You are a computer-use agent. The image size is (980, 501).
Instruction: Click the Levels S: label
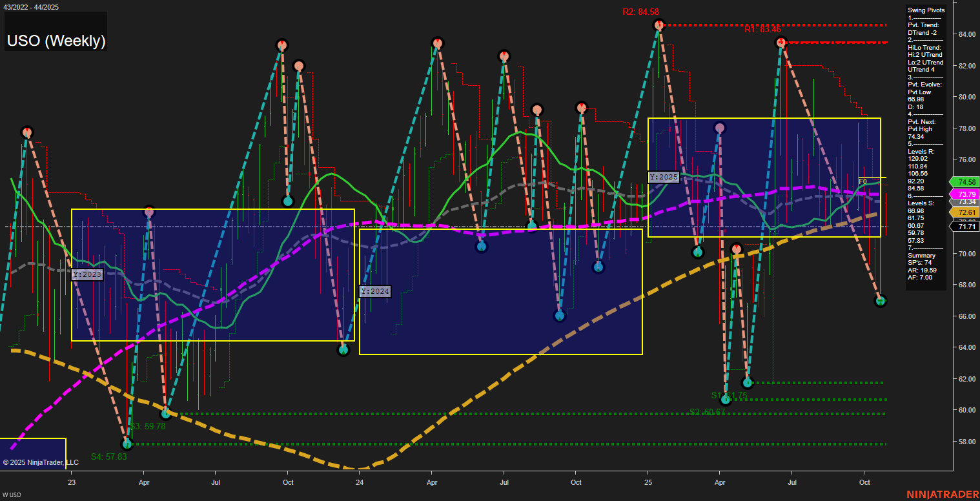click(x=921, y=203)
